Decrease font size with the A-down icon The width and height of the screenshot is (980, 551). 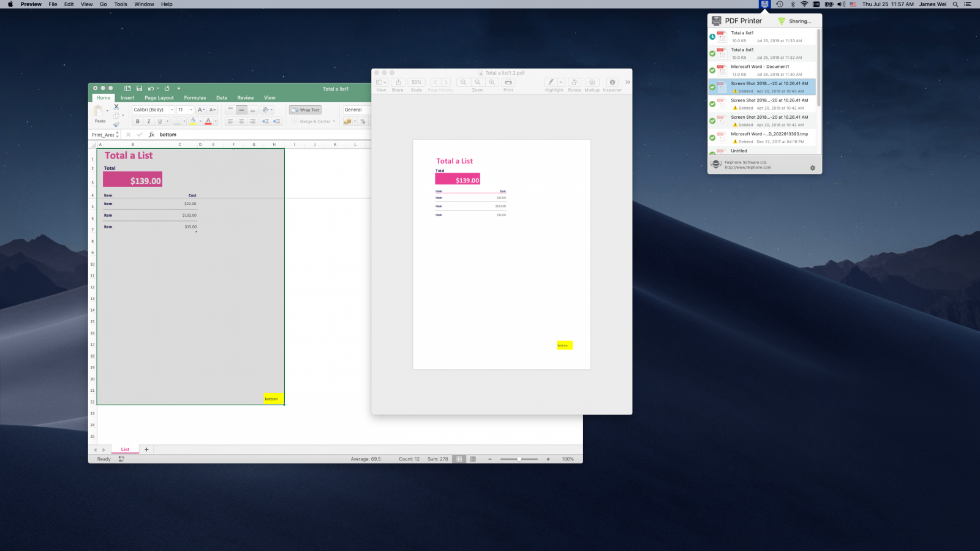coord(213,110)
